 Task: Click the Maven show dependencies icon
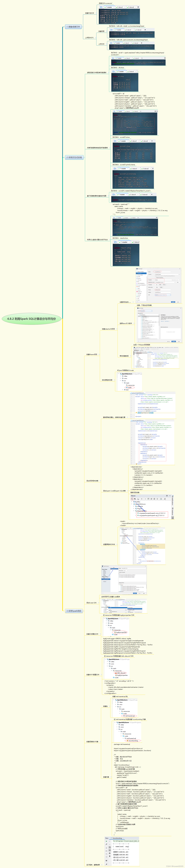[161, 499]
